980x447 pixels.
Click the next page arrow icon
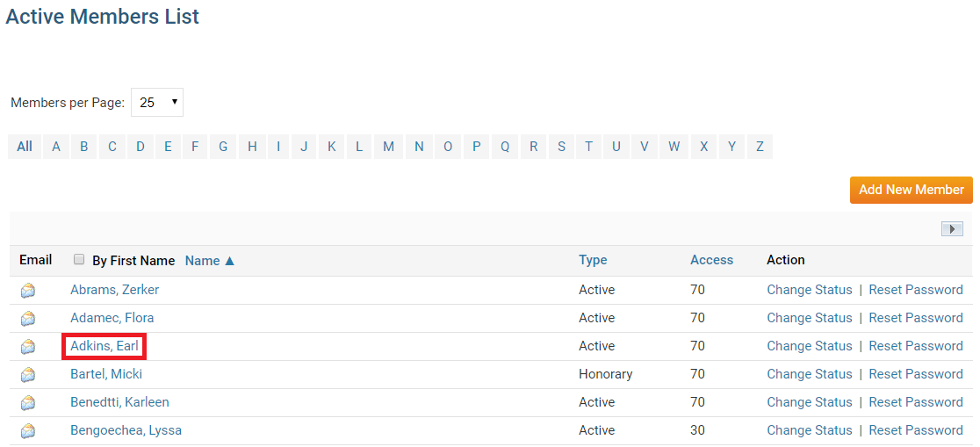pos(952,228)
